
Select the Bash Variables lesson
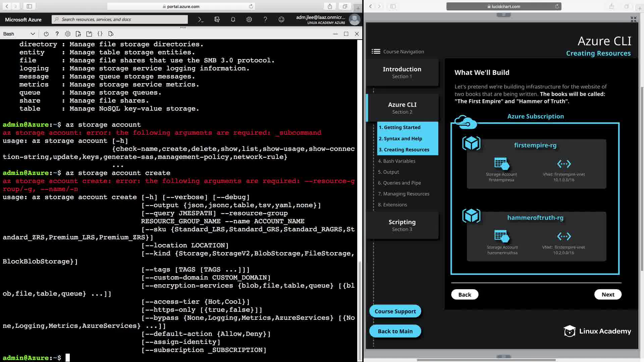396,161
